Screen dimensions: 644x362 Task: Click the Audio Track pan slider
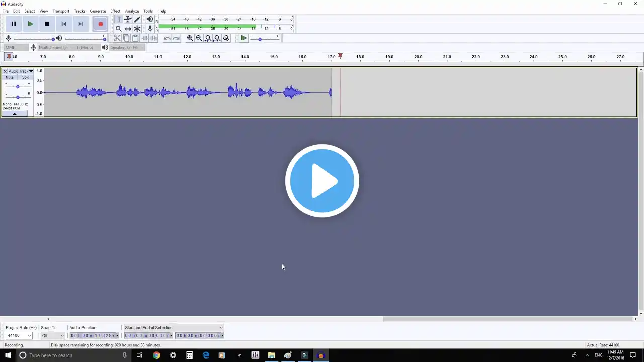[x=18, y=97]
